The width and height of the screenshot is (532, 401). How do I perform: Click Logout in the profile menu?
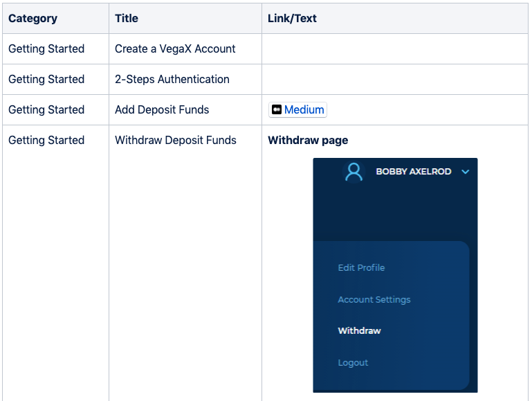point(353,363)
